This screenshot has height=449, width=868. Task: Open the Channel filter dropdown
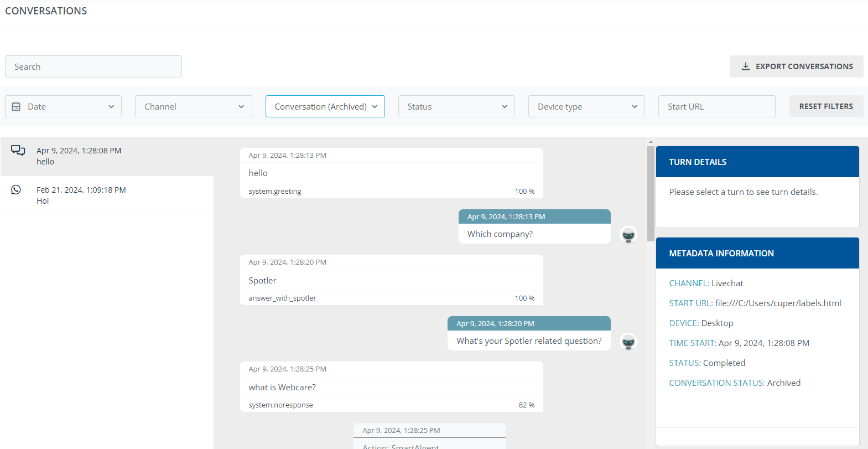pyautogui.click(x=194, y=106)
